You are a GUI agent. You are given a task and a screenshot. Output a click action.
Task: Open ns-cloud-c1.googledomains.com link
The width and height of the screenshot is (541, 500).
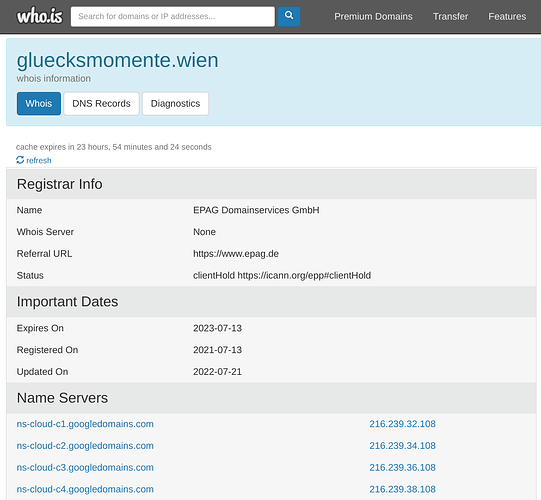(85, 424)
